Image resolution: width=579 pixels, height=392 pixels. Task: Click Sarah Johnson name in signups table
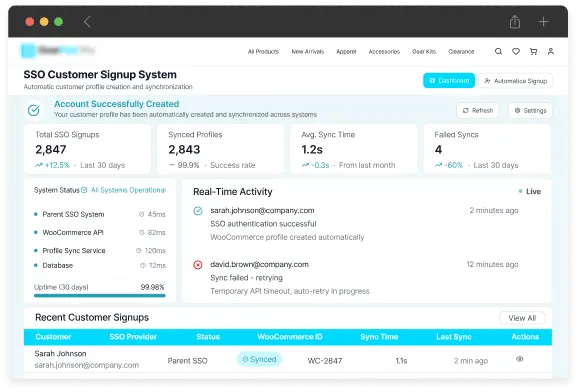click(x=60, y=354)
